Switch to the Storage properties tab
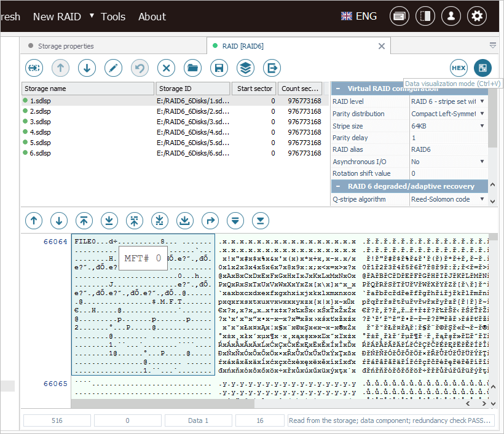The height and width of the screenshot is (434, 504). click(x=65, y=46)
